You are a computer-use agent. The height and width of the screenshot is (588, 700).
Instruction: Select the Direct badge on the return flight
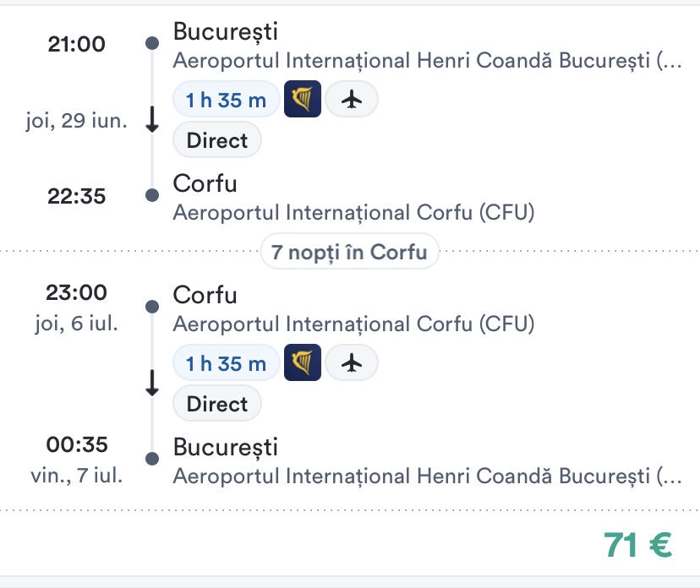pyautogui.click(x=217, y=403)
